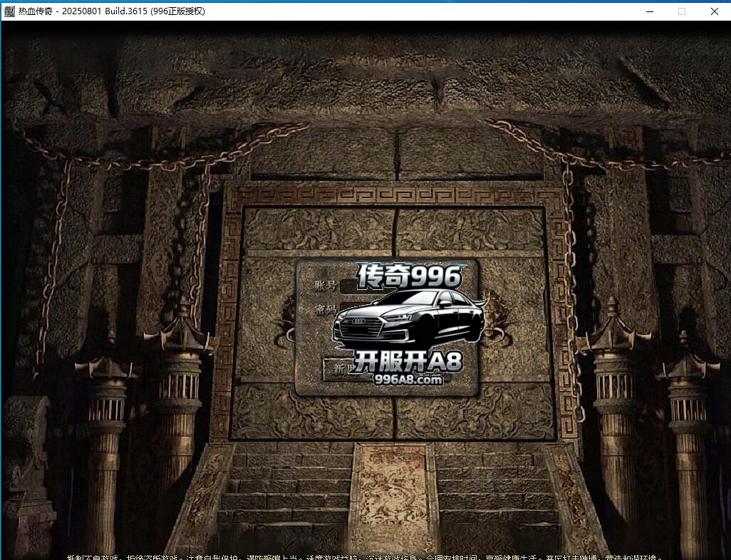Click the 传奇996 logo text
The width and height of the screenshot is (731, 560).
click(x=409, y=276)
